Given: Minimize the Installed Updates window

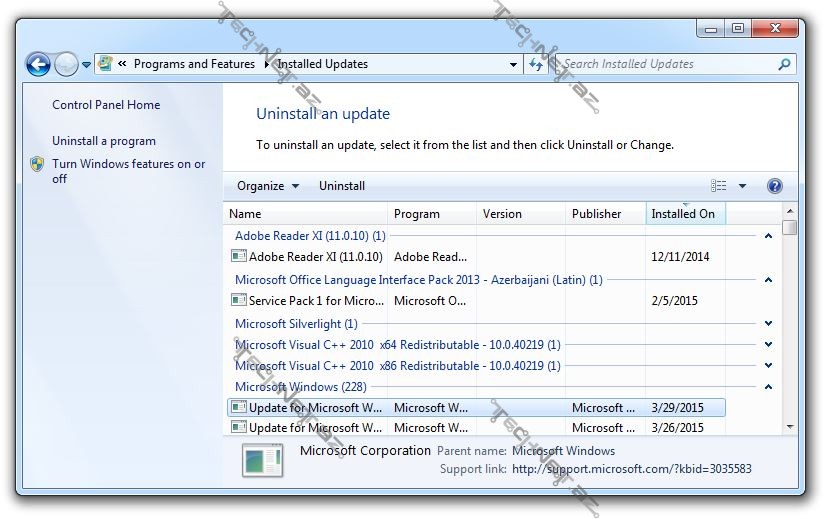Looking at the screenshot, I should [710, 28].
